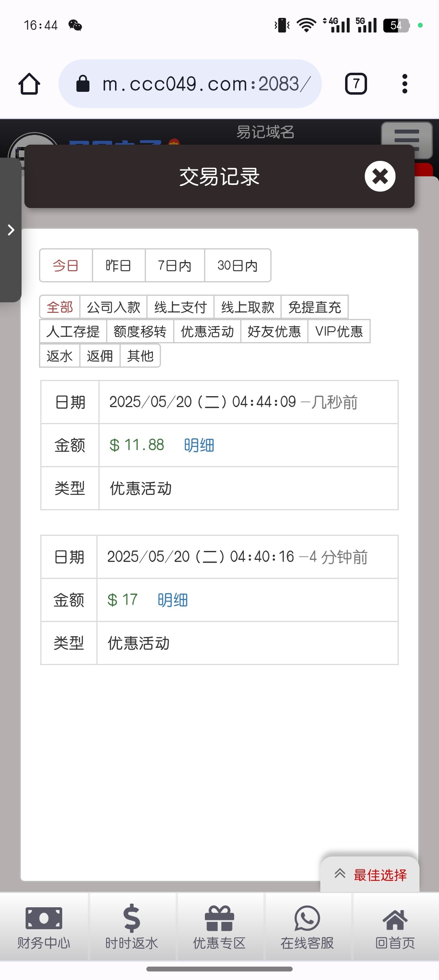Switch date filter to 昨日
This screenshot has width=439, height=980.
118,266
